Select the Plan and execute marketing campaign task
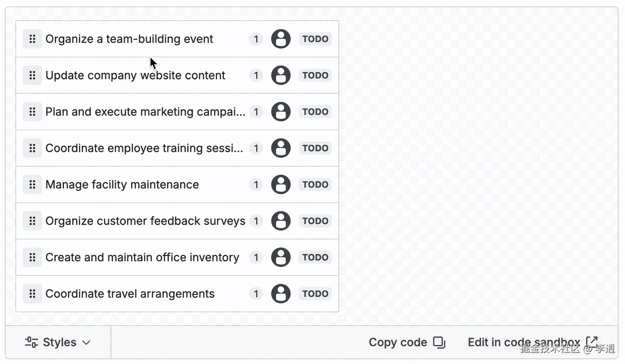Image resolution: width=625 pixels, height=364 pixels. [x=145, y=112]
